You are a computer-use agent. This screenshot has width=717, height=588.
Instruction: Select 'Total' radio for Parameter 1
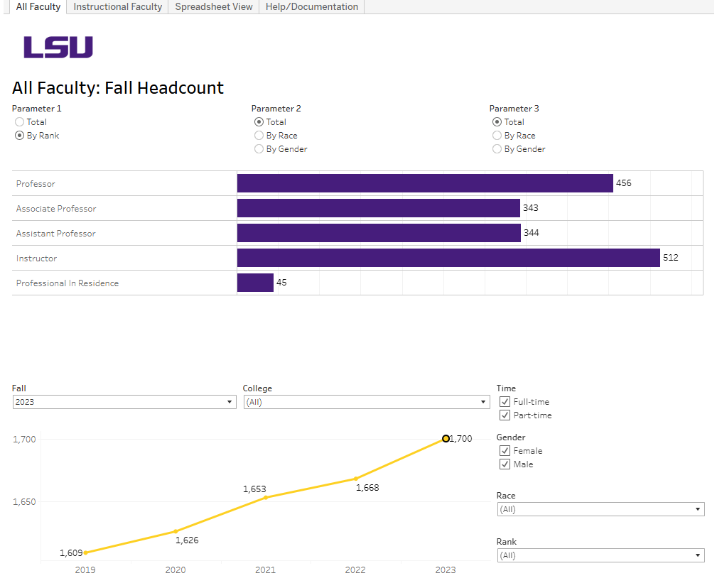tap(20, 121)
